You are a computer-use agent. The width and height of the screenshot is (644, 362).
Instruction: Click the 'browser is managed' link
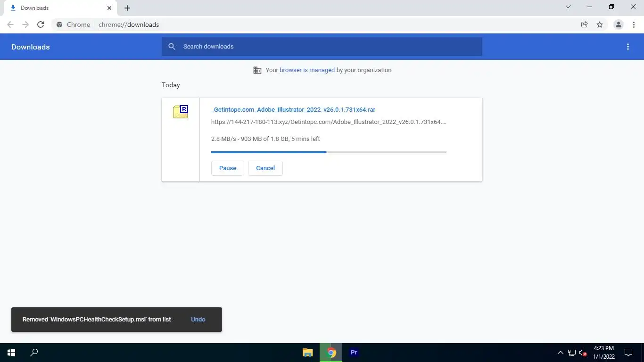[307, 70]
